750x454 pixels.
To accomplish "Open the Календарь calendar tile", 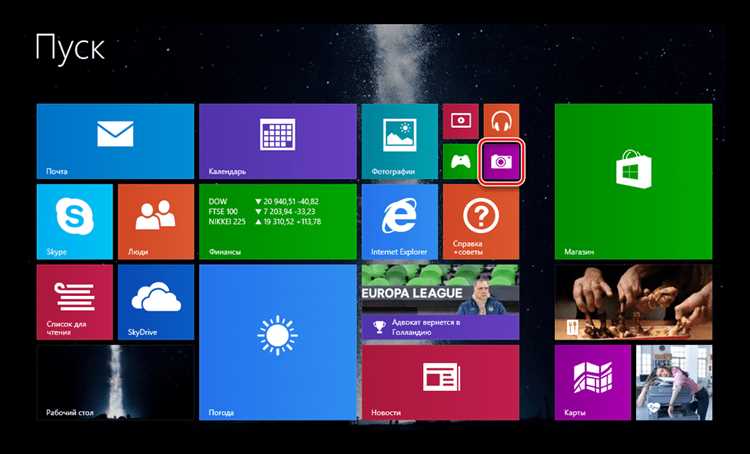I will pyautogui.click(x=277, y=141).
